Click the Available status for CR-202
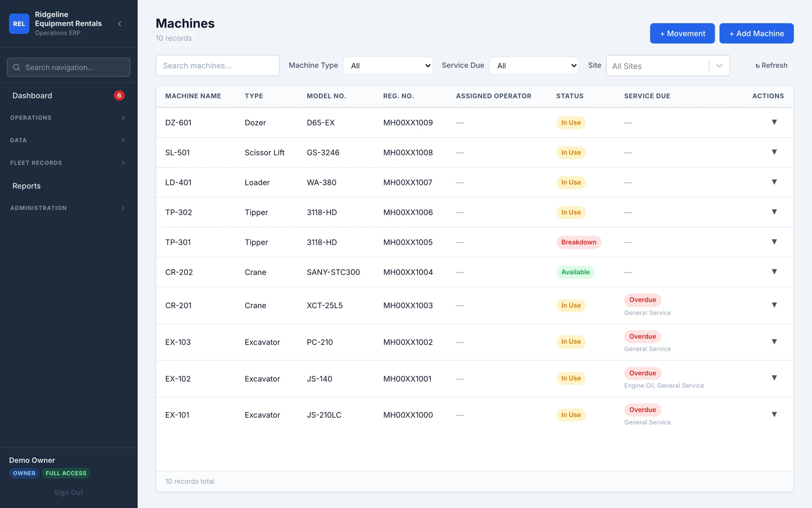 [575, 272]
